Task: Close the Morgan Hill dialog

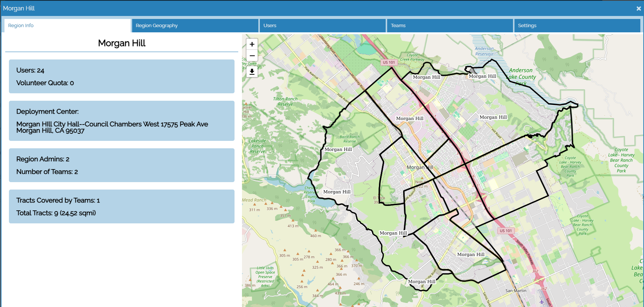Action: click(638, 8)
